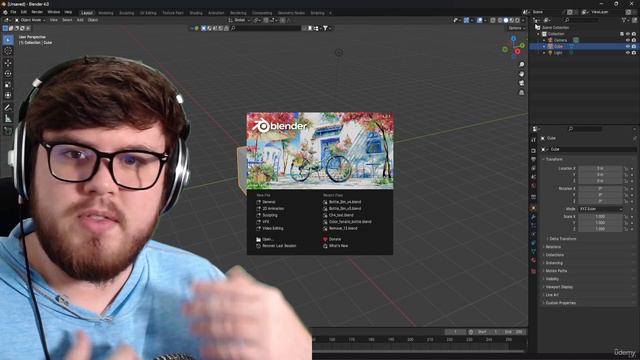The width and height of the screenshot is (640, 360).
Task: Click the pan view hand icon
Action: [522, 74]
